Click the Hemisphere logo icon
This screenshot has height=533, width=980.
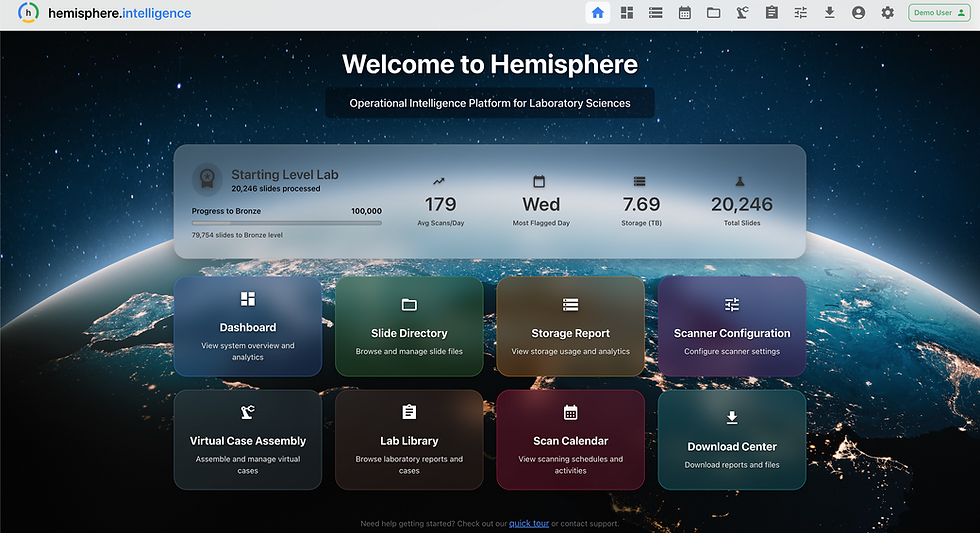pos(28,12)
